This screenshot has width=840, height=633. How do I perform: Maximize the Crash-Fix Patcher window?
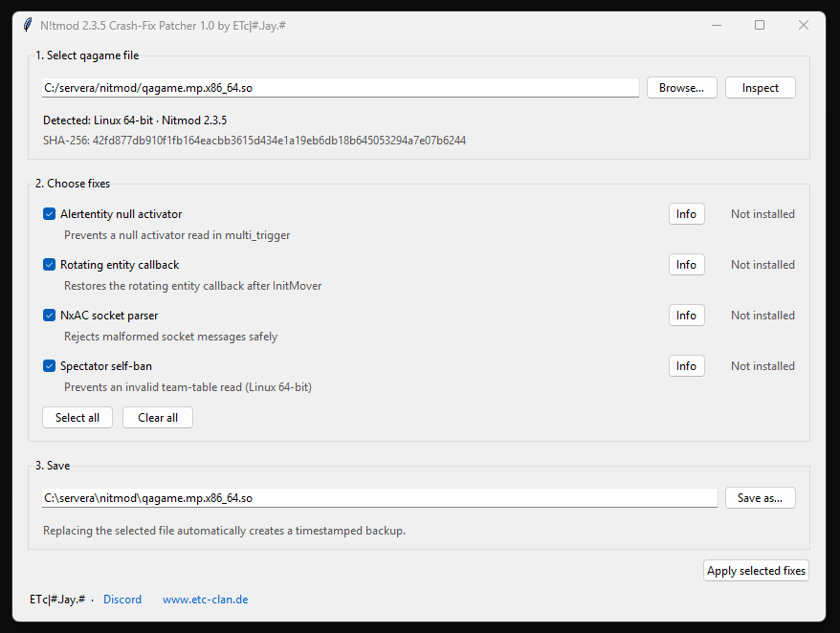point(760,25)
